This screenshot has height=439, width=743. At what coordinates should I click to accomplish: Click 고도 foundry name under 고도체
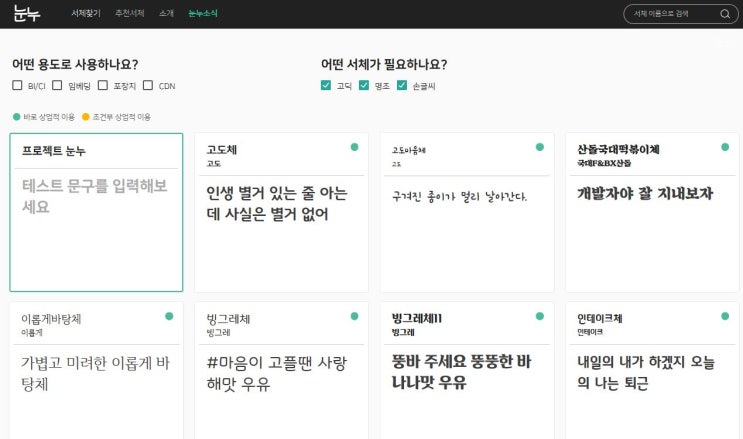coord(214,164)
